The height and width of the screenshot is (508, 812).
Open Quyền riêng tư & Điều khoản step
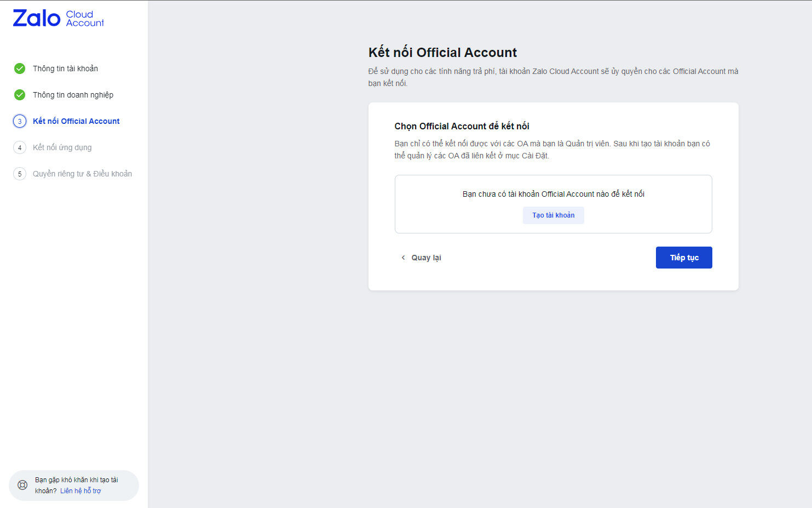82,174
